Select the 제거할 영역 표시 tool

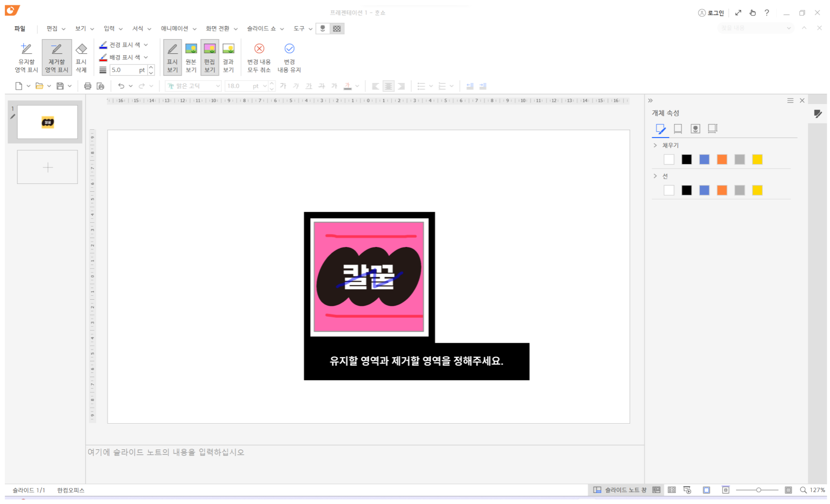click(57, 57)
